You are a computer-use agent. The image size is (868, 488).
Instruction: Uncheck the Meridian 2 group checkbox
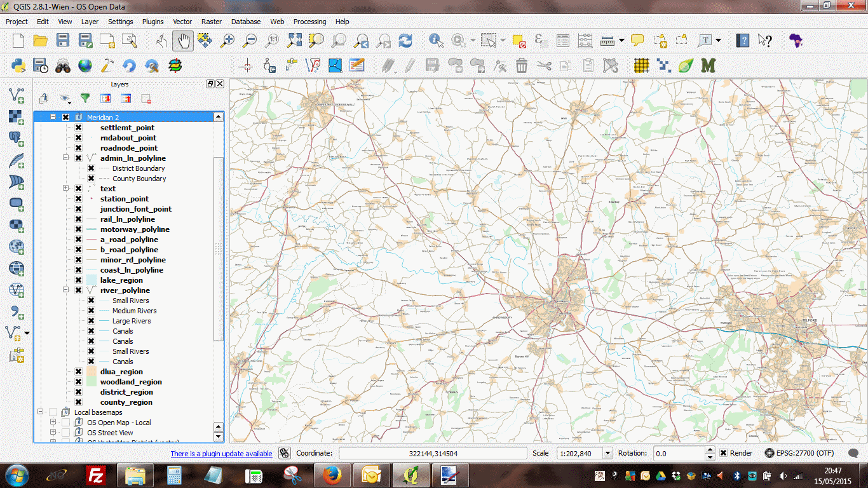65,118
